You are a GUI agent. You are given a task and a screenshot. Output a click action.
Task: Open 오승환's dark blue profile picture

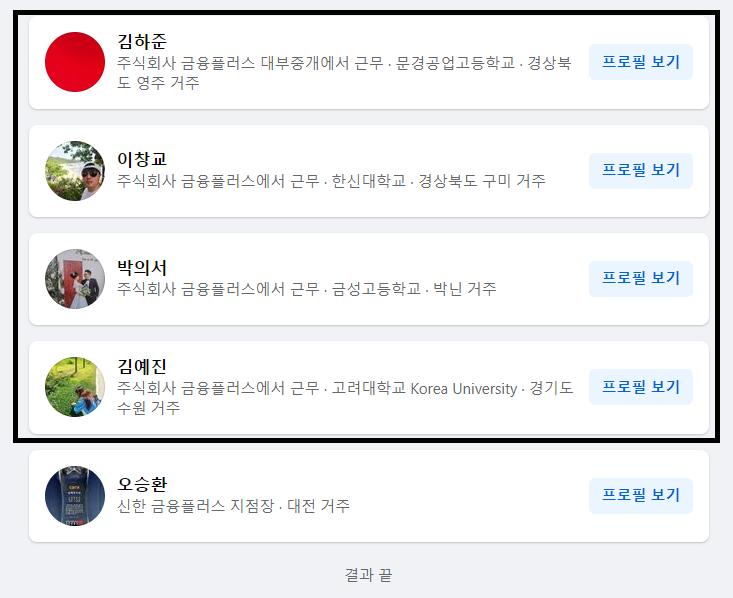click(75, 496)
